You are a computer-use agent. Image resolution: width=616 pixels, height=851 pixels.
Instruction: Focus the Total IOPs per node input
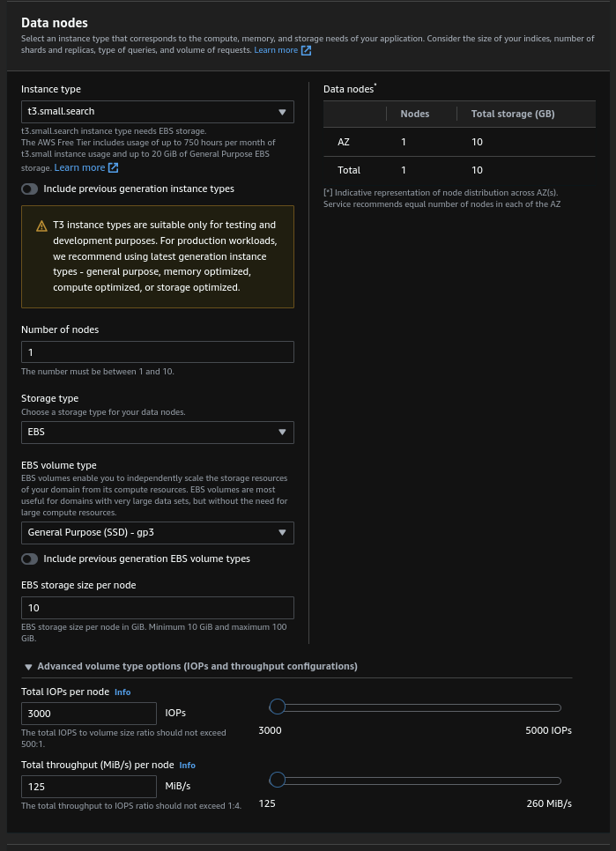point(88,713)
